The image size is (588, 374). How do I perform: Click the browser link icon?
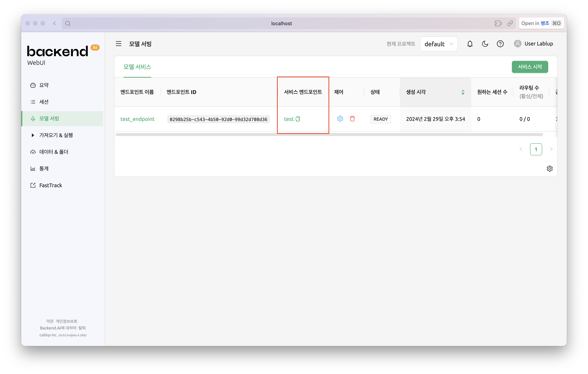(510, 23)
